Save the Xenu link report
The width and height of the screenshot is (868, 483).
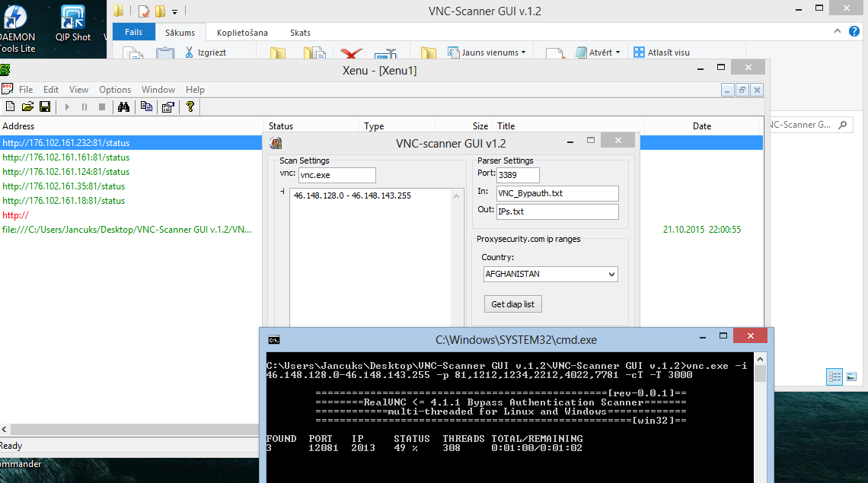(x=44, y=106)
